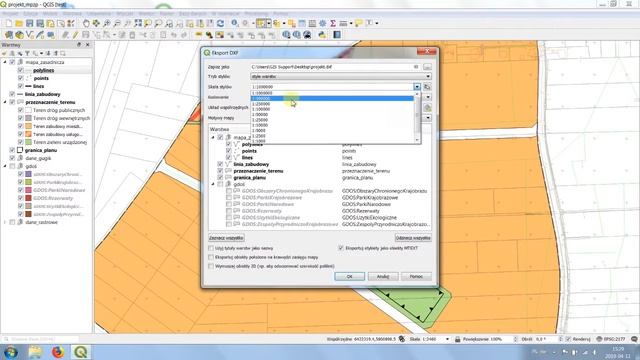Screen dimensions: 640x360
Task: Click the statistical summary sigma icon
Action: 333,24
